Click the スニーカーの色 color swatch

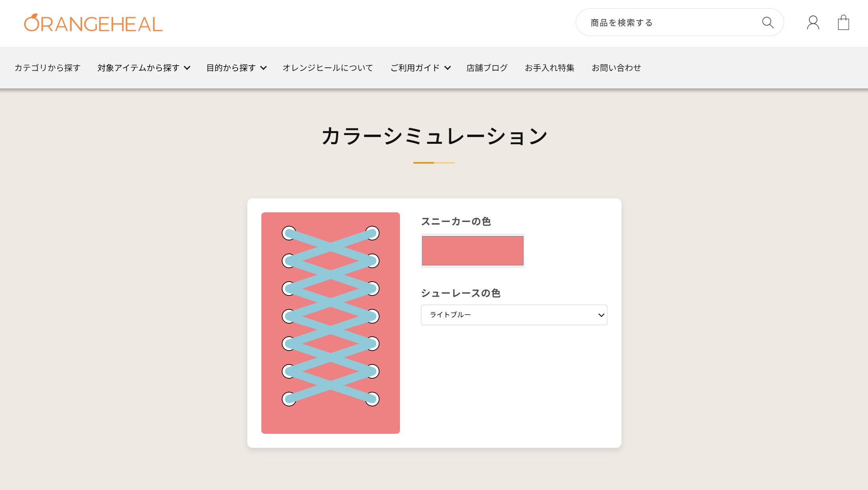click(472, 251)
